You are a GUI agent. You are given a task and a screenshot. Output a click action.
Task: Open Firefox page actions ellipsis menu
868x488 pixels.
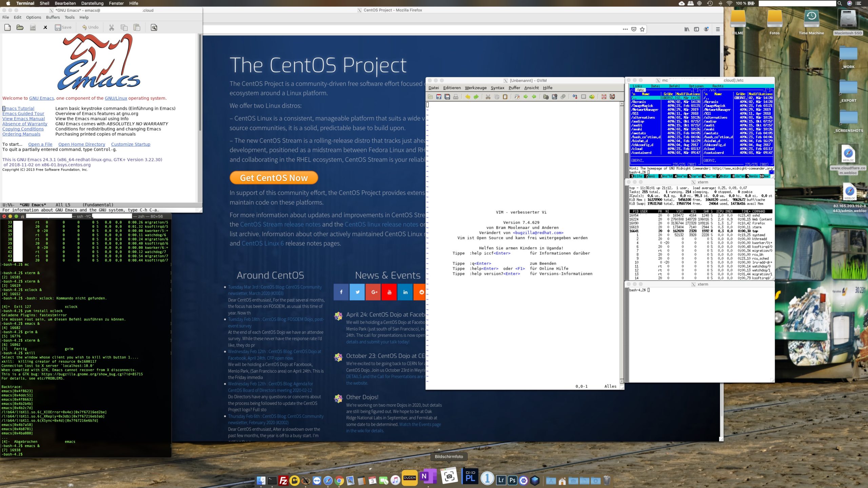tap(625, 29)
